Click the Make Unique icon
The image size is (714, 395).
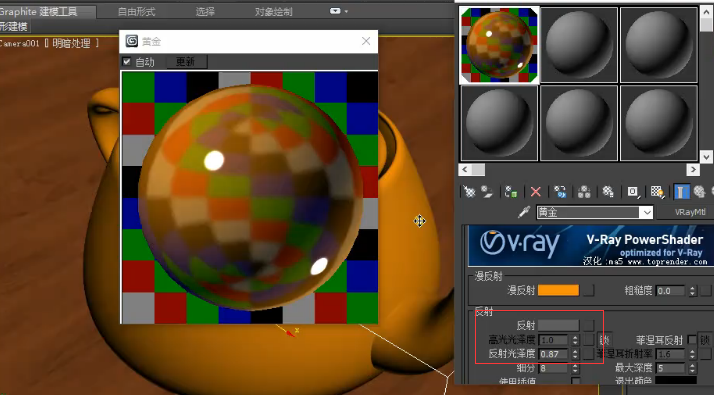point(584,192)
